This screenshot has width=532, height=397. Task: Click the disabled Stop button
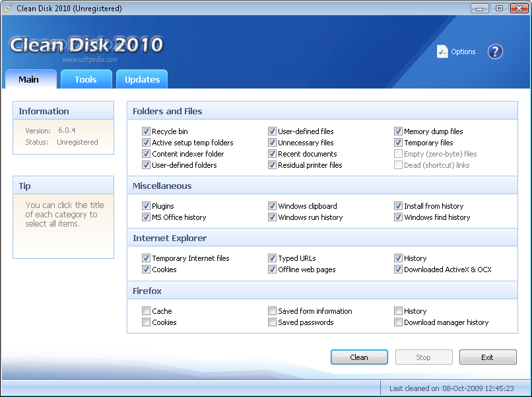click(424, 357)
